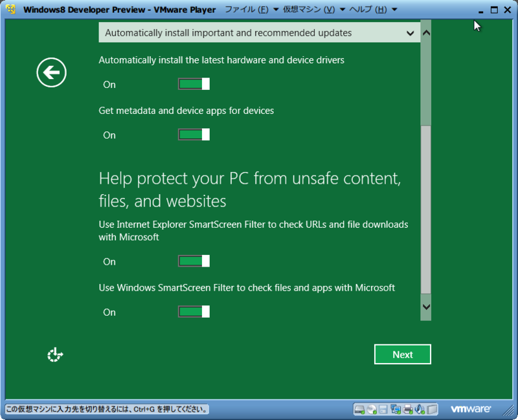Click the scrollbar up arrow
Viewport: 518px width, 420px height.
pos(426,33)
